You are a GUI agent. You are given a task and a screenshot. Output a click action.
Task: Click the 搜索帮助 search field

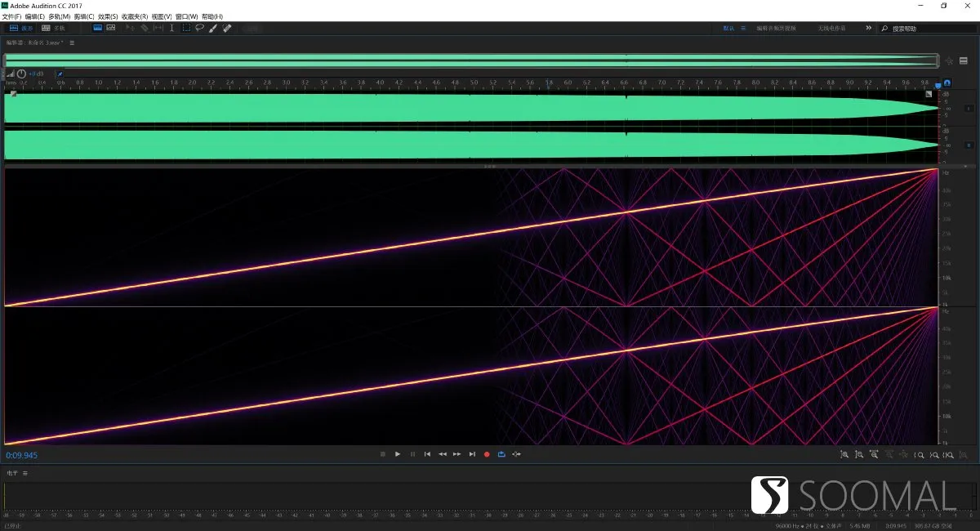pos(928,29)
